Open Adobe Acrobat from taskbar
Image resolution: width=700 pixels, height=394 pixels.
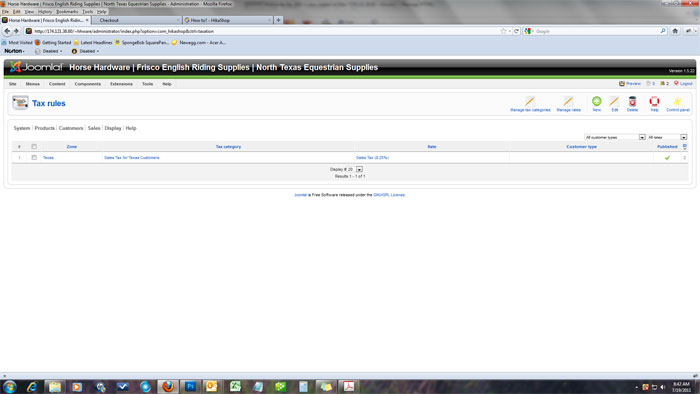click(349, 386)
